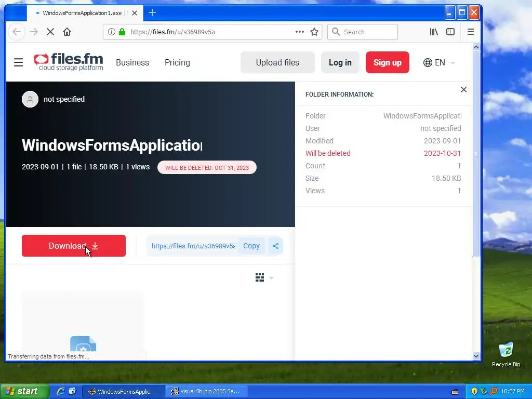Open the Business menu item
Screen dimensions: 532x399
(x=132, y=62)
